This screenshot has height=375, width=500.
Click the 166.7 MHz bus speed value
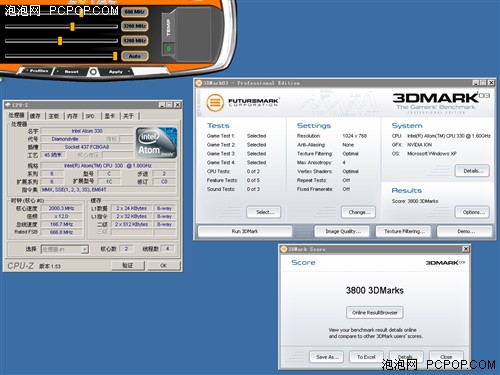61,224
